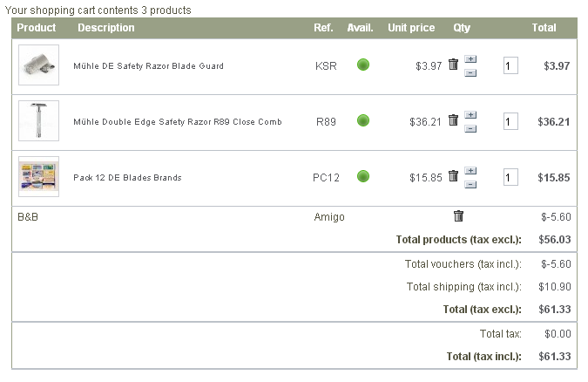The width and height of the screenshot is (588, 382).
Task: Focus the R89 razor quantity box
Action: click(510, 121)
